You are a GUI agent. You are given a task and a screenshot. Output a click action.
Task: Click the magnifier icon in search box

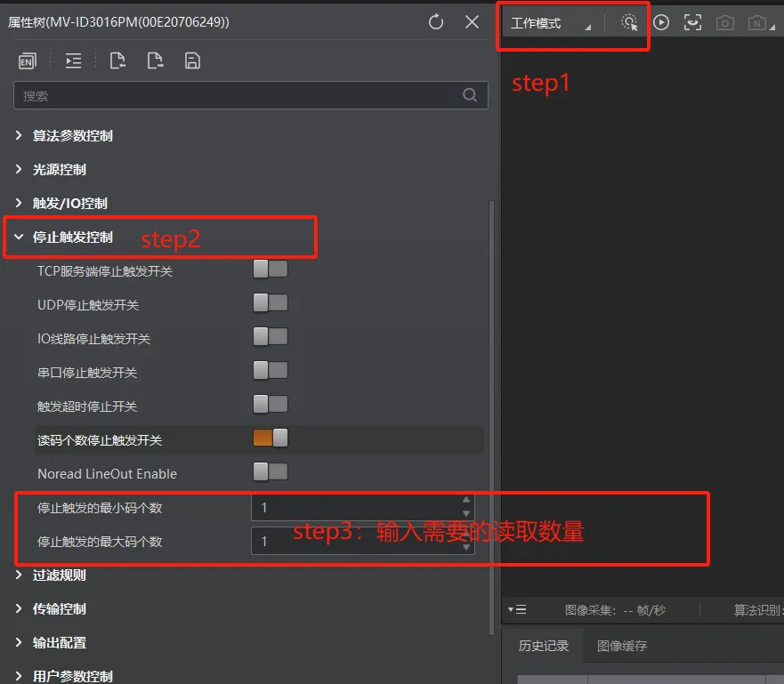[x=470, y=95]
